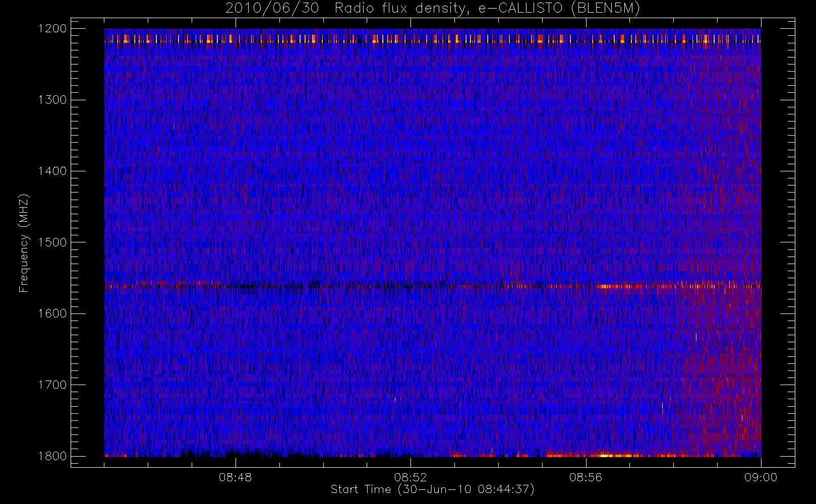Click the 08:48 time tick label
This screenshot has height=504, width=816.
(x=235, y=477)
